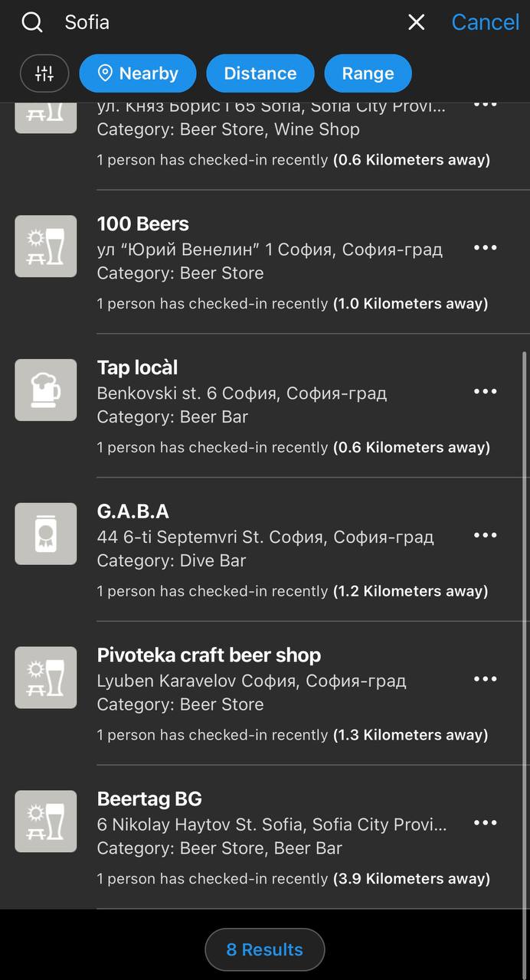Tap the Tap locàl beer mug icon

(46, 390)
